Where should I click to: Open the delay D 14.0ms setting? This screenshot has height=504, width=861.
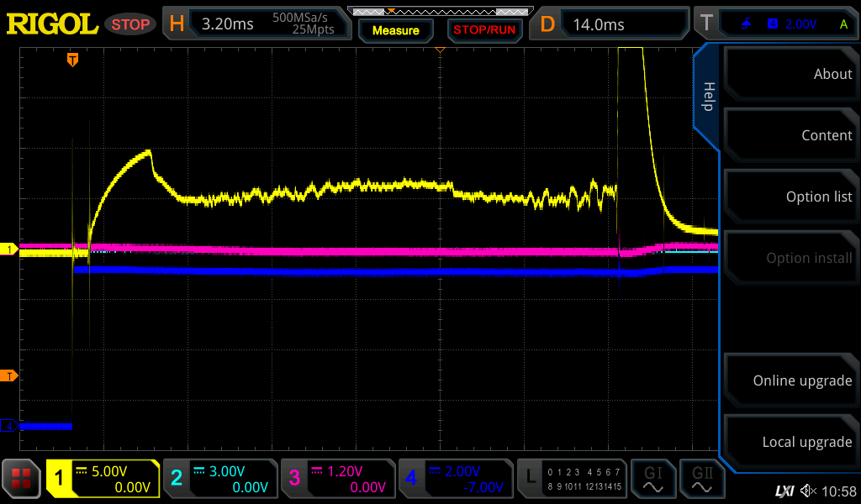(610, 24)
